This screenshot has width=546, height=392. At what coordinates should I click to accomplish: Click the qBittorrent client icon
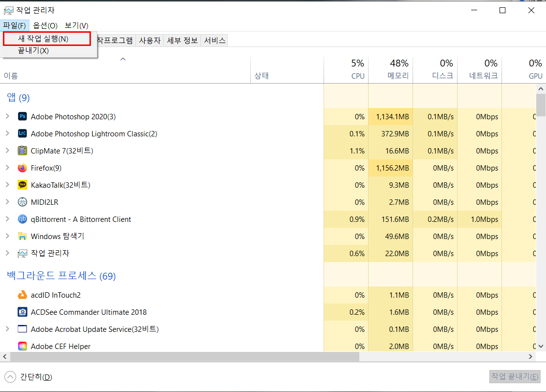coord(22,219)
